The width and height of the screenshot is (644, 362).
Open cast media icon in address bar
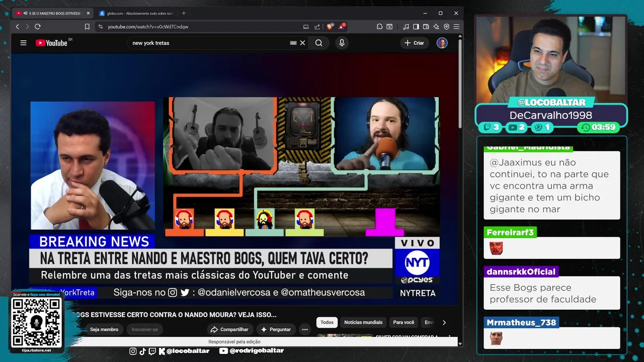click(x=306, y=27)
